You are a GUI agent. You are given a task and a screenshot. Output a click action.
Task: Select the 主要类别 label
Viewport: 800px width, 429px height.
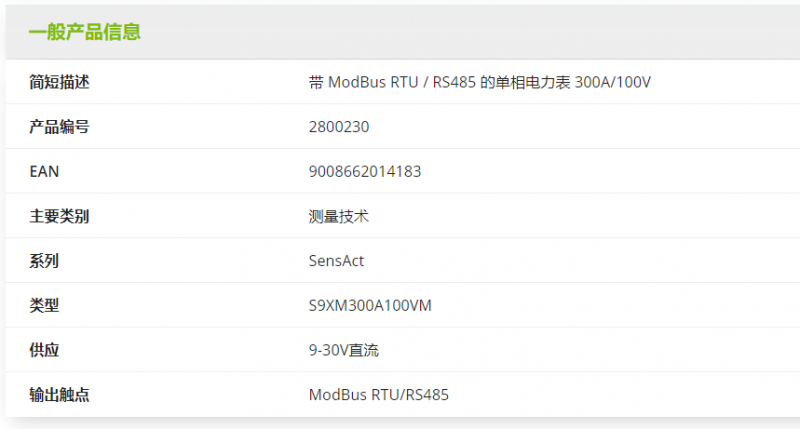point(59,216)
